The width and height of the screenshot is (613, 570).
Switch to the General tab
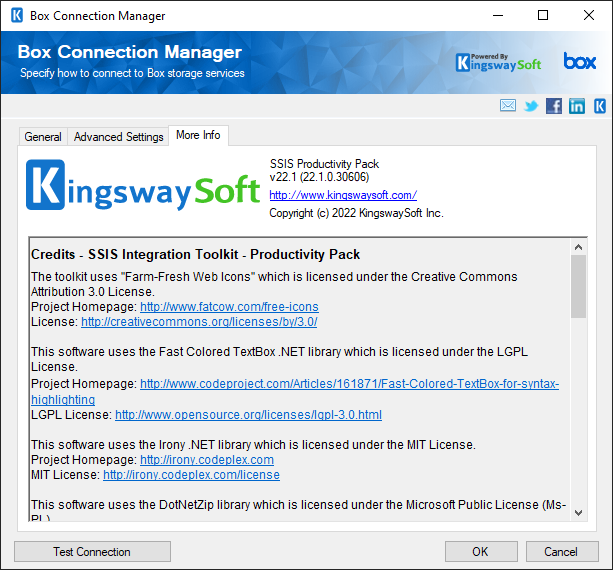pos(43,137)
